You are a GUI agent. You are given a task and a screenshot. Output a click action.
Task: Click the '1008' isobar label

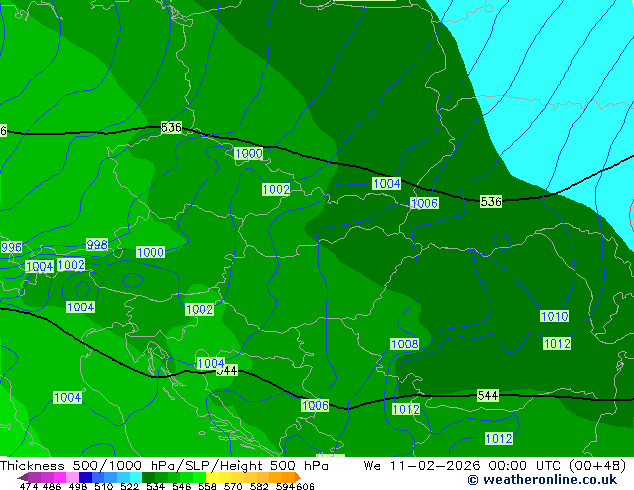405,344
